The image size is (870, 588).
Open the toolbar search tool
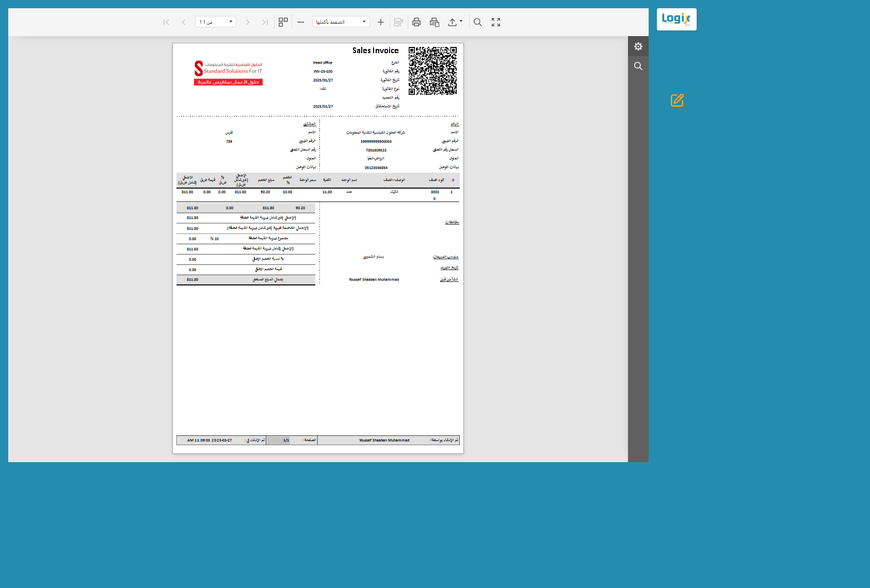tap(478, 22)
